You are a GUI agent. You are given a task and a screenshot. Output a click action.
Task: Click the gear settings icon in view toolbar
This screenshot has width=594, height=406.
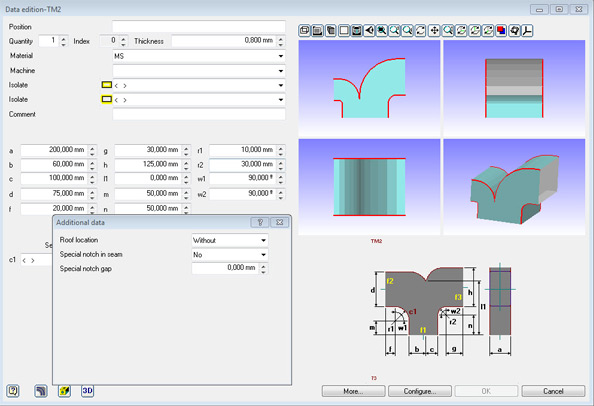click(514, 31)
